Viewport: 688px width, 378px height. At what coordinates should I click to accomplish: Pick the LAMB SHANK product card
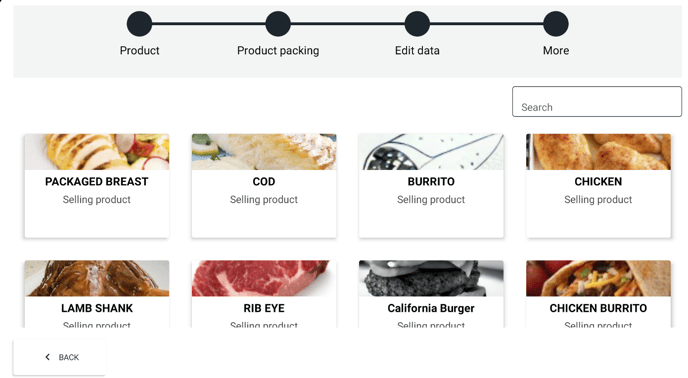tap(97, 294)
